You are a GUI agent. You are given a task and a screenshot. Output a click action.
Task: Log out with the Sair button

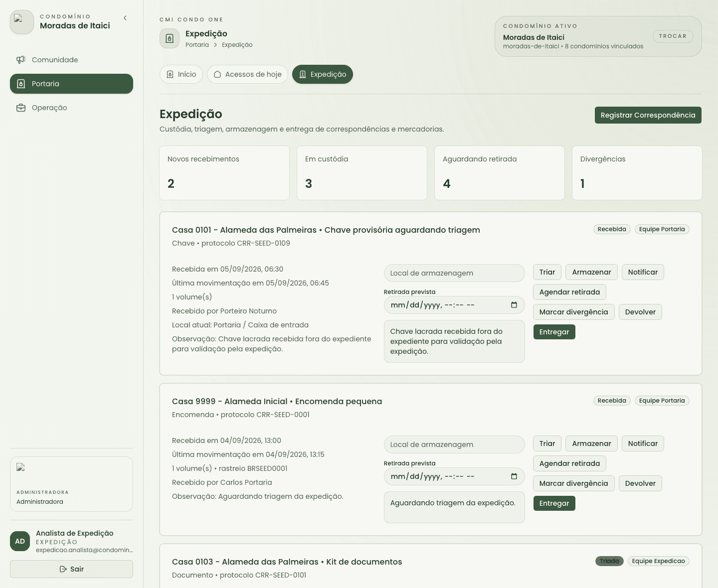71,569
